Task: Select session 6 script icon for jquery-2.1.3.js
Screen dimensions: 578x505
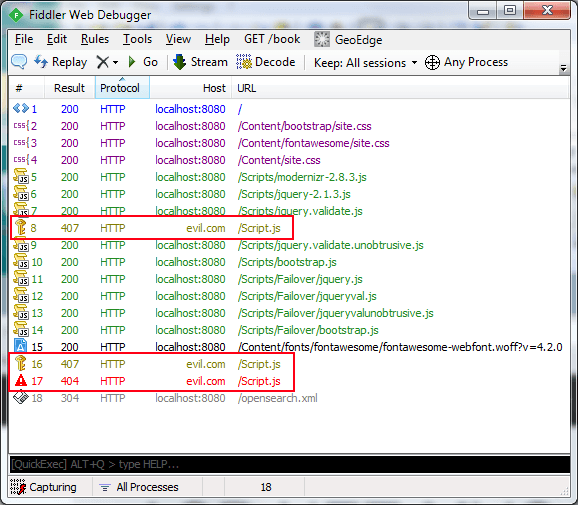Action: coord(21,194)
